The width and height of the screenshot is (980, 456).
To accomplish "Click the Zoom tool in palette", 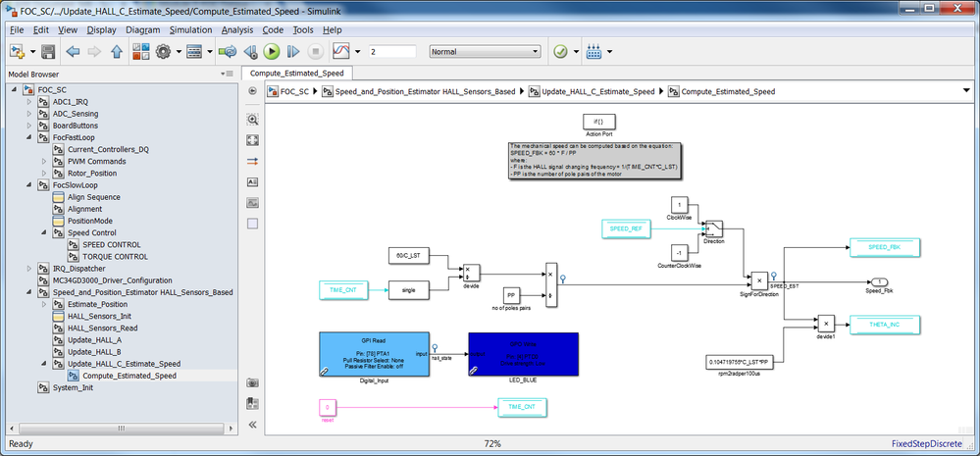I will click(252, 120).
